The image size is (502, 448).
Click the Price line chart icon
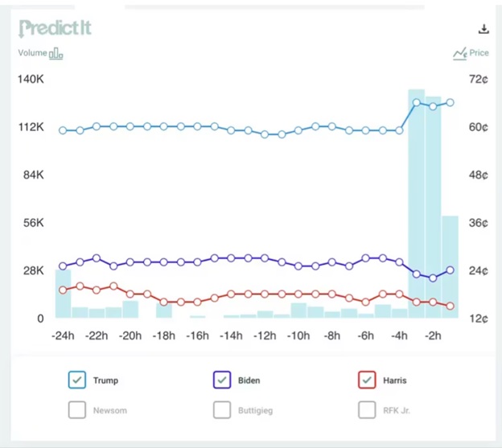(459, 53)
